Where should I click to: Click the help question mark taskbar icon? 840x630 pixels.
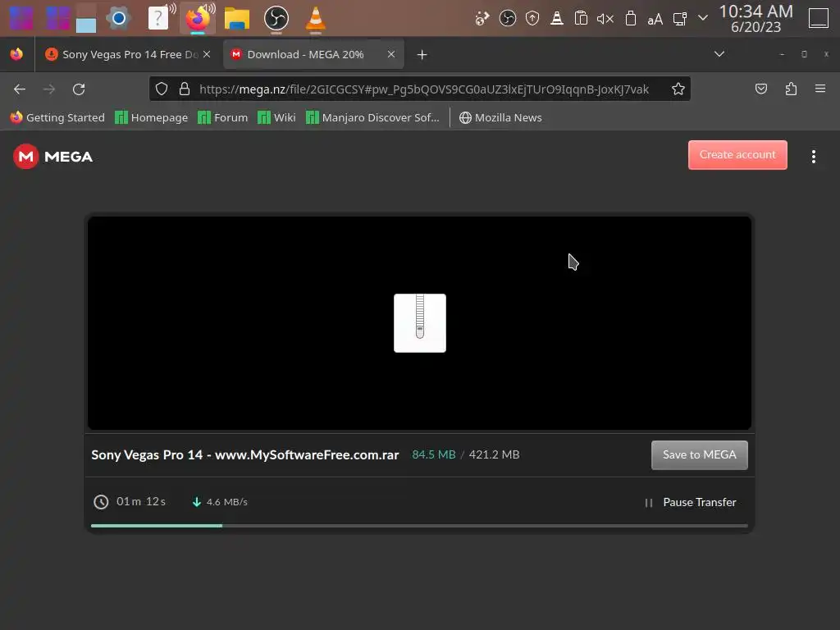pos(158,19)
